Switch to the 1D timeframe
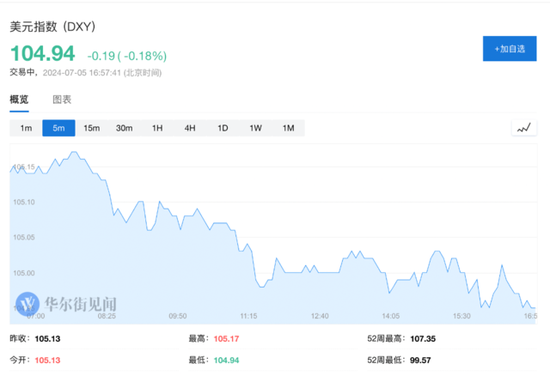This screenshot has height=376, width=550. (x=223, y=128)
